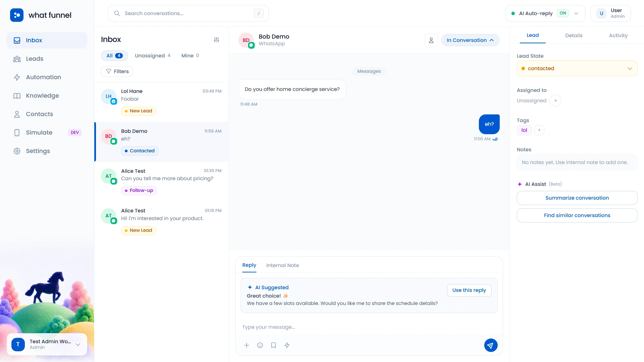Open Leads from the sidebar
Viewport: 644px width, 362px height.
[47, 59]
